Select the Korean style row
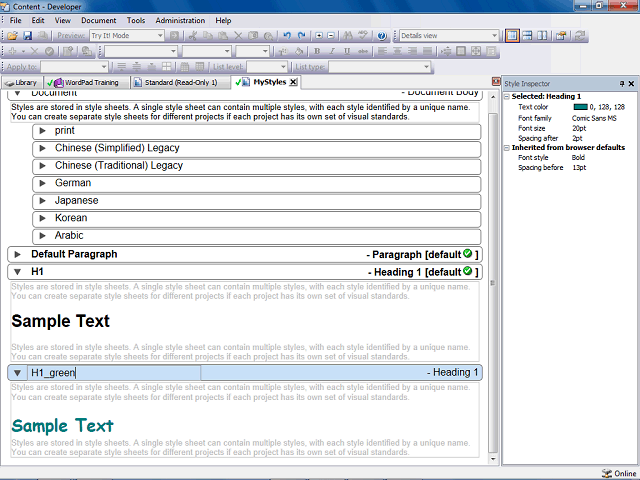This screenshot has width=640, height=480. 257,219
